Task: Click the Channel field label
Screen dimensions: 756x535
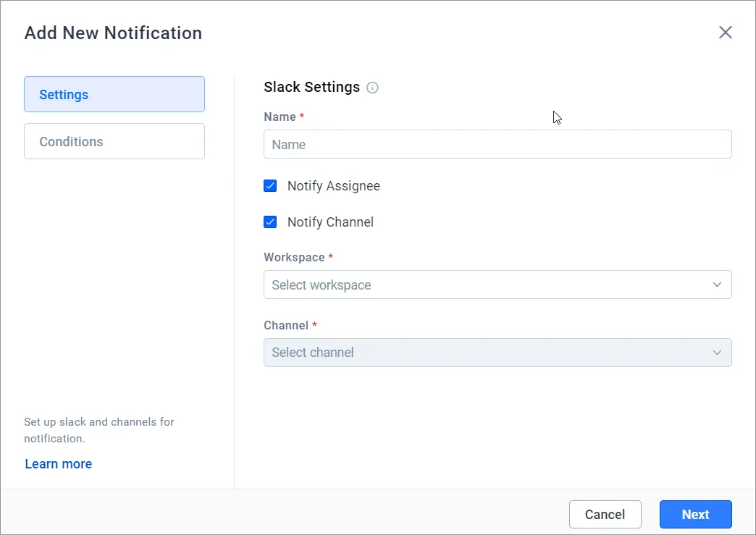Action: (x=286, y=325)
